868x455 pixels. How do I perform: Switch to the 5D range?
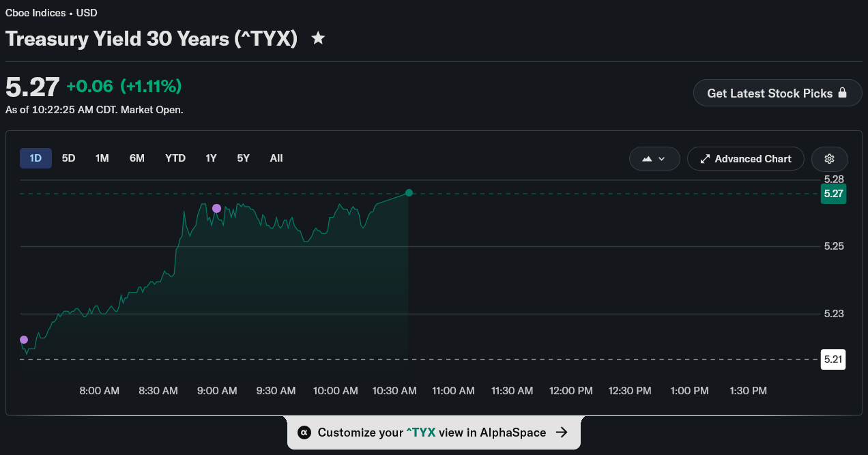(68, 158)
